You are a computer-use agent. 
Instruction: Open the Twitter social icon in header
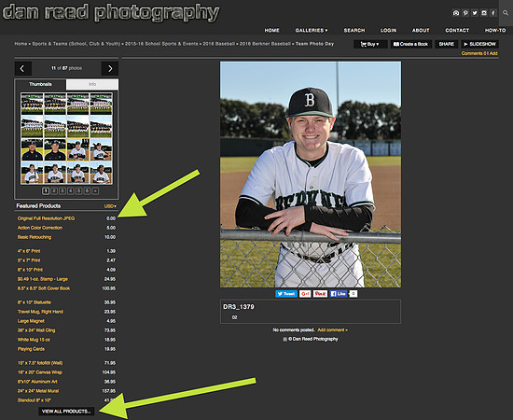475,13
